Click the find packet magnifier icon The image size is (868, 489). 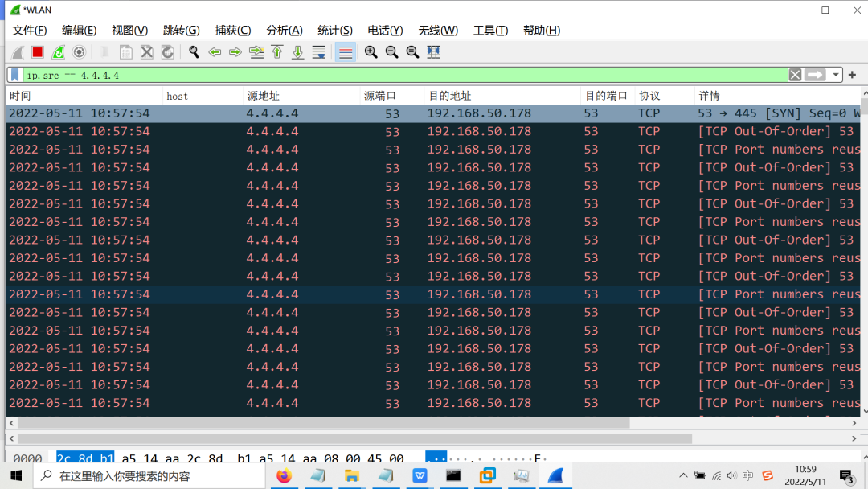[x=194, y=52]
